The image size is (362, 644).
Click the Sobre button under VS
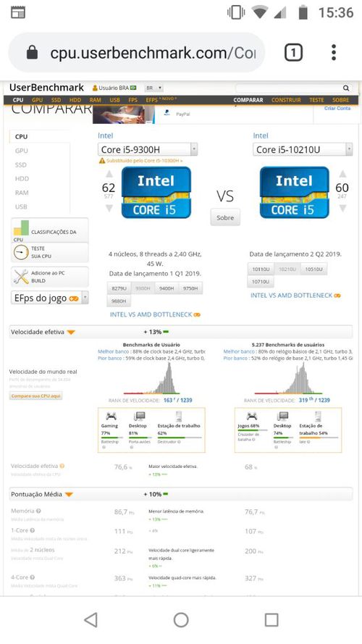(x=225, y=217)
